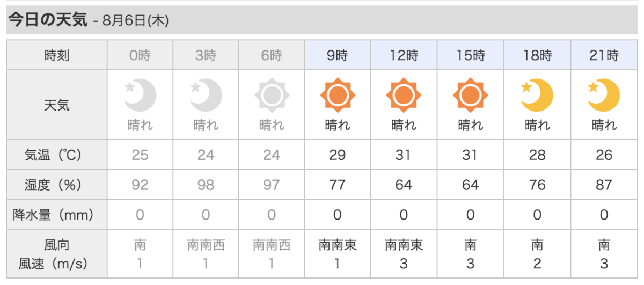Screen dimensions: 644x285
Task: Click the 12時 temperature value 31
Action: click(404, 155)
